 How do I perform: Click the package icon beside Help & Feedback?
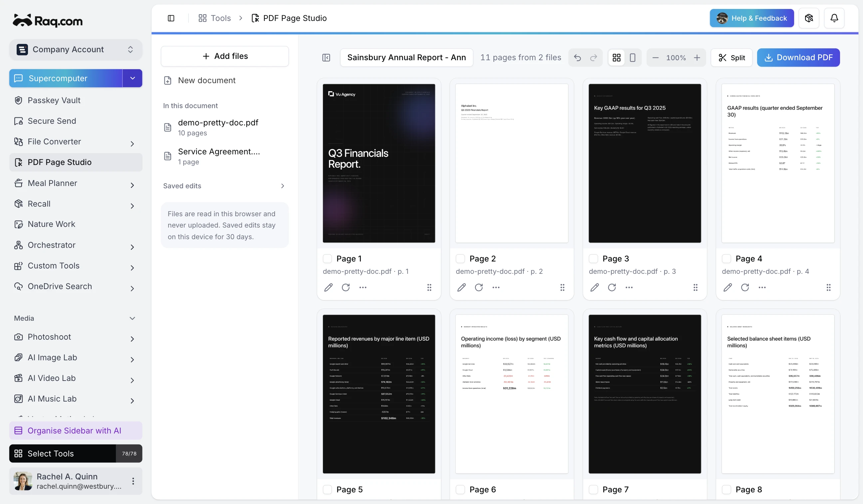tap(808, 18)
